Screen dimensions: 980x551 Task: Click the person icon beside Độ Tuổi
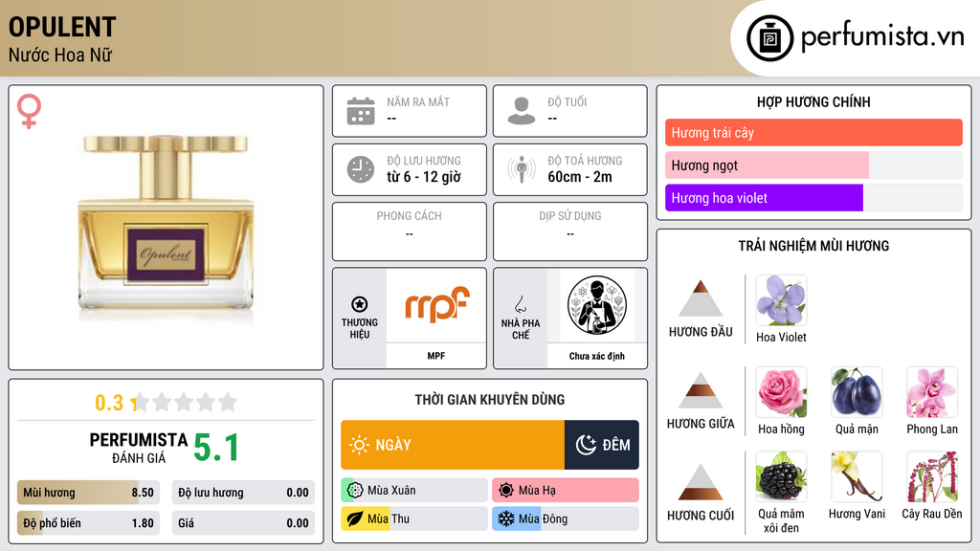click(x=522, y=111)
